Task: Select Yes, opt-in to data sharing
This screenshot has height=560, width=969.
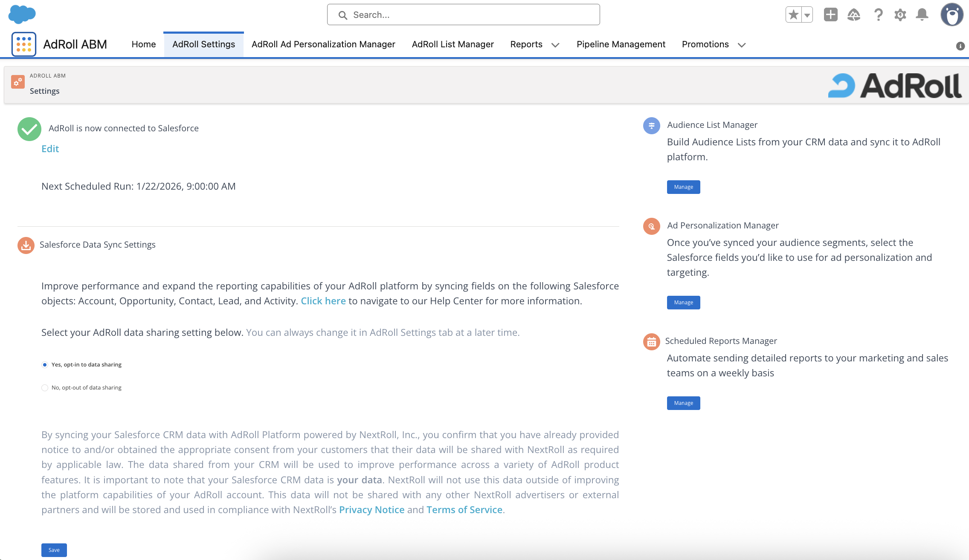Action: pos(45,365)
